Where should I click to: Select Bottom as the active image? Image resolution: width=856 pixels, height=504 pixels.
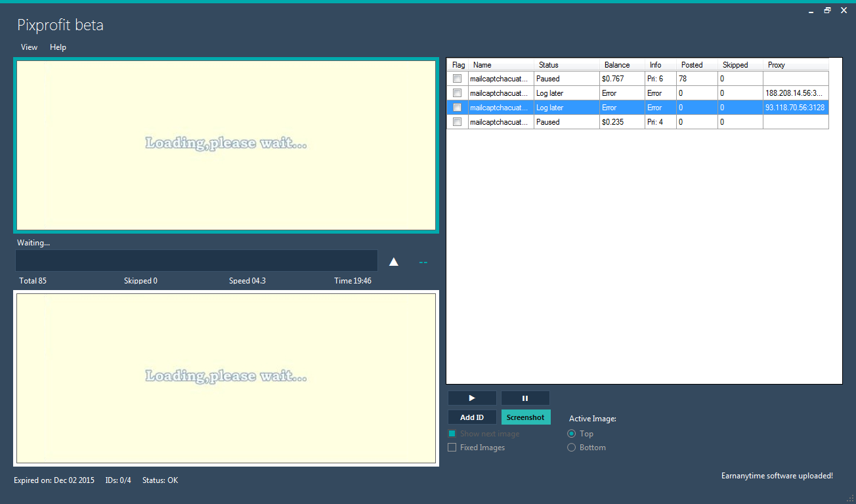[571, 448]
